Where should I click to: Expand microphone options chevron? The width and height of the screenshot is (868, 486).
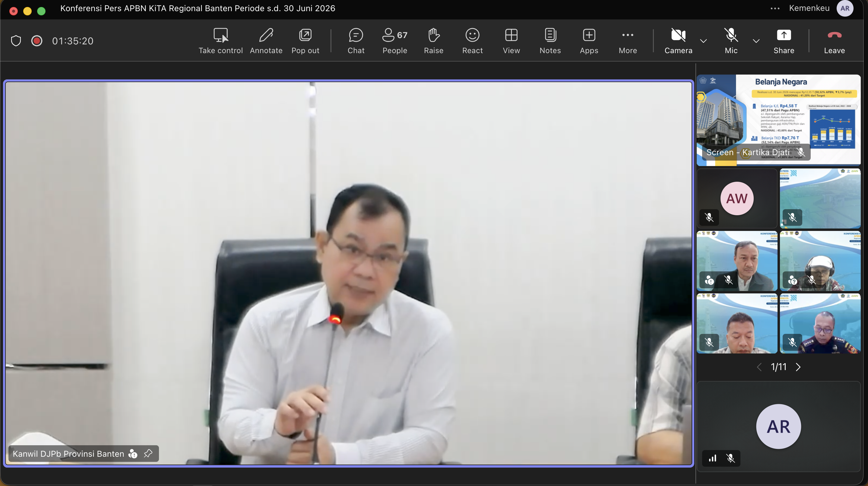[756, 41]
